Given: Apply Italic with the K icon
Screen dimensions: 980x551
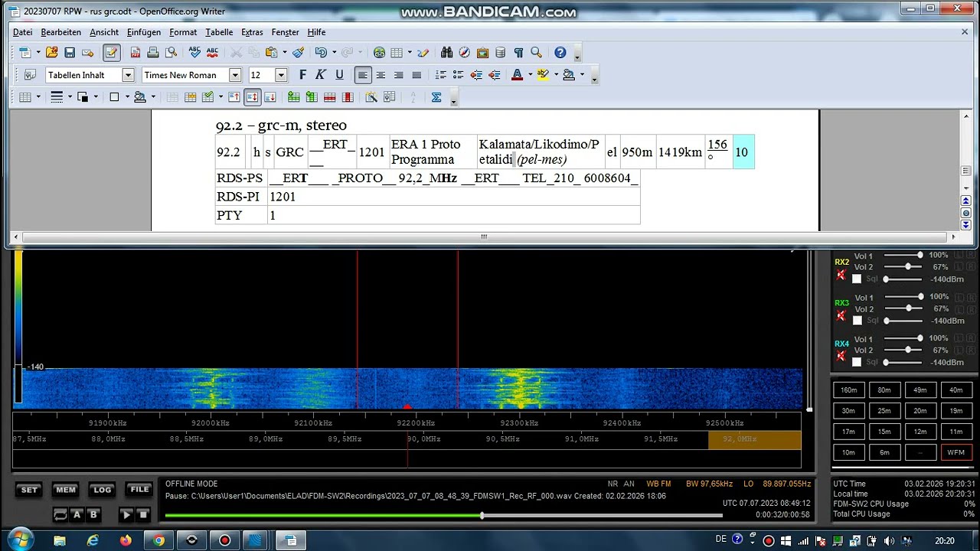Looking at the screenshot, I should click(x=321, y=75).
